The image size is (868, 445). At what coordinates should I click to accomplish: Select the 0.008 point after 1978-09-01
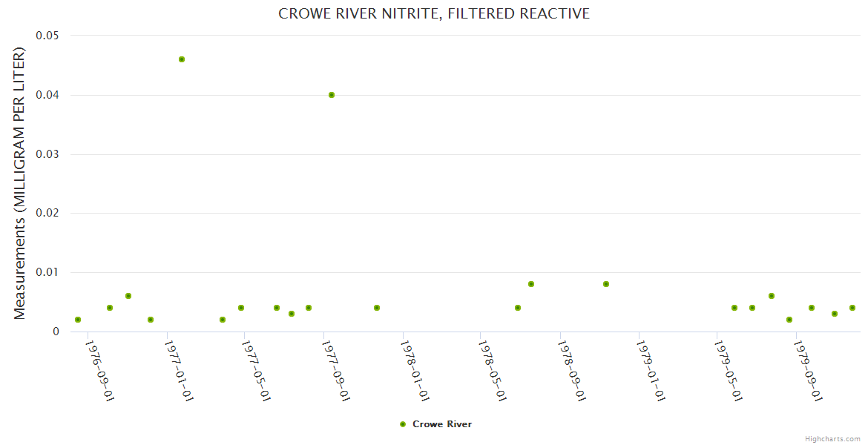pos(606,284)
